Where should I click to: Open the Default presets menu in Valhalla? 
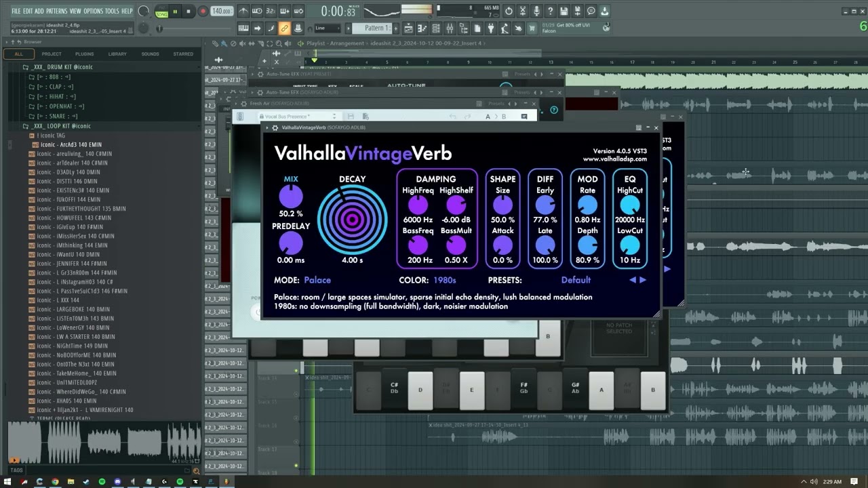[x=576, y=280]
